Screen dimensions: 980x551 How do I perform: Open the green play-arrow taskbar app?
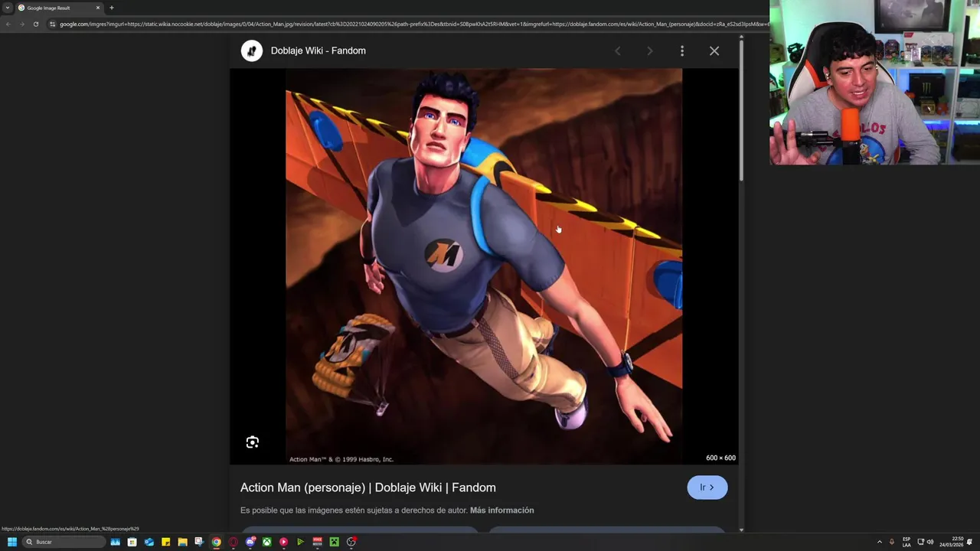pyautogui.click(x=300, y=542)
